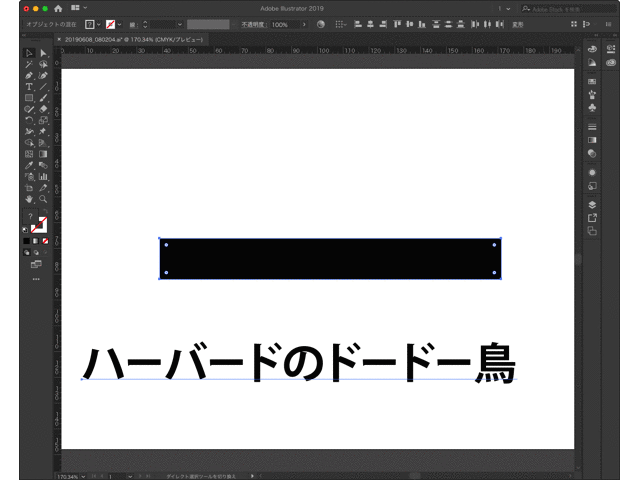
Task: Open the 変形 Transform link
Action: [518, 25]
